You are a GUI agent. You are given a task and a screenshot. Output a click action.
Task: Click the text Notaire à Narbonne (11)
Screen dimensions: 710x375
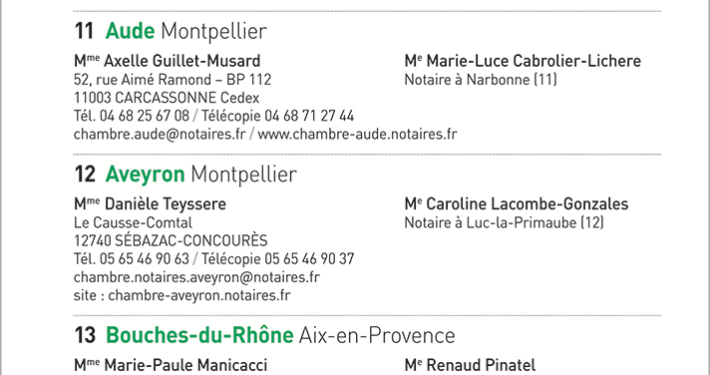[x=480, y=80]
